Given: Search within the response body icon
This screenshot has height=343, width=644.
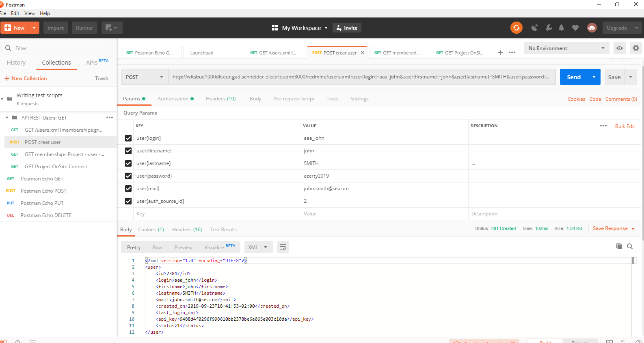Looking at the screenshot, I should pos(630,246).
